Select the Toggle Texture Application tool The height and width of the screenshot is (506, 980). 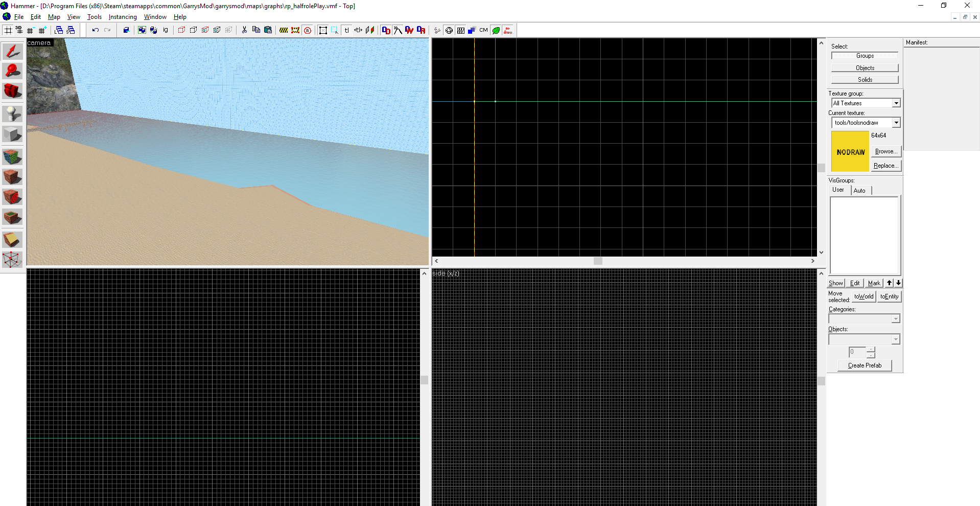click(x=13, y=156)
